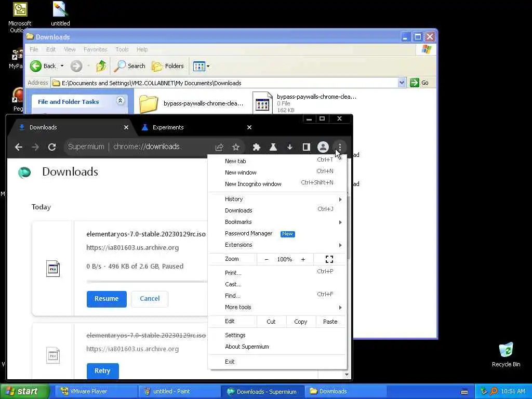Screen dimensions: 532x399
Task: Open Microsoft Outlook desktop icon
Action: pyautogui.click(x=20, y=9)
